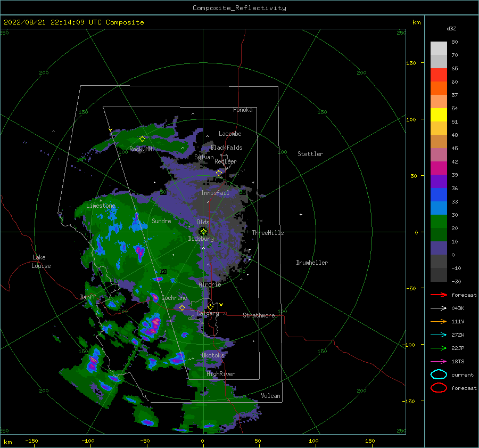Click the ThreeHills label
479x448 pixels.
(268, 233)
